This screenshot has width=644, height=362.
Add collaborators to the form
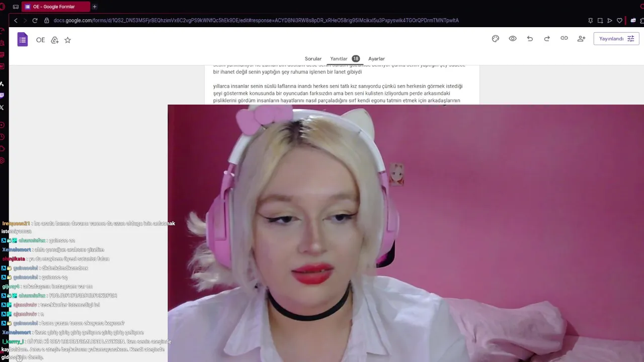581,39
